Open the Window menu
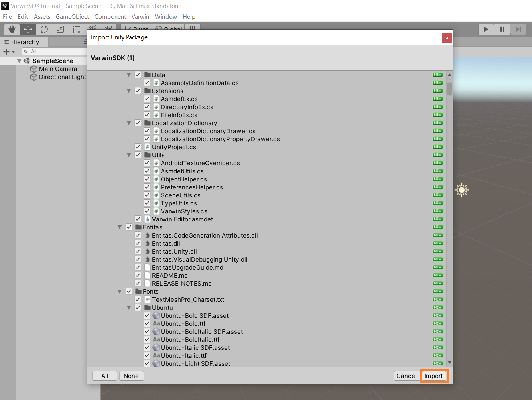This screenshot has width=532, height=400. pyautogui.click(x=166, y=17)
